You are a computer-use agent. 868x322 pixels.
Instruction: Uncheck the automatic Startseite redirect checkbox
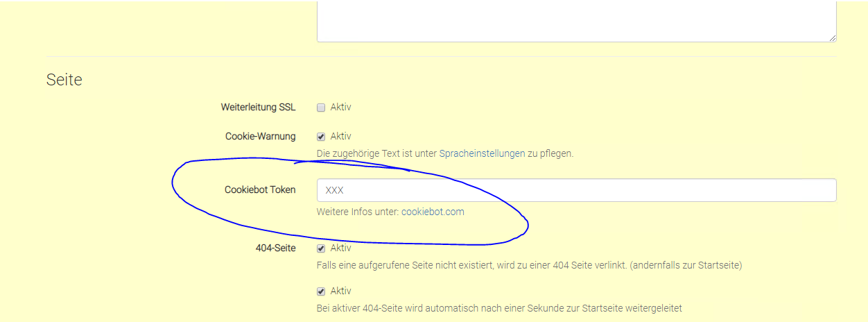(x=321, y=291)
